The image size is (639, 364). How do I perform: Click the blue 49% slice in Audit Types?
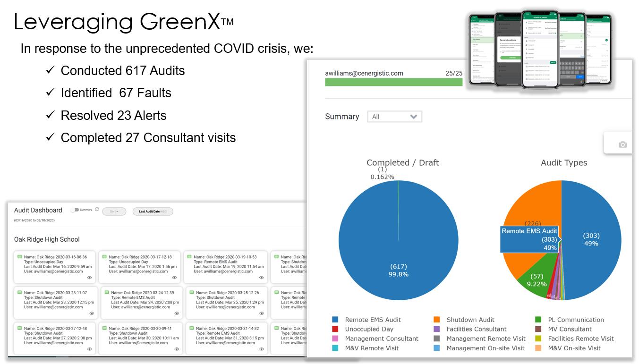(x=591, y=239)
